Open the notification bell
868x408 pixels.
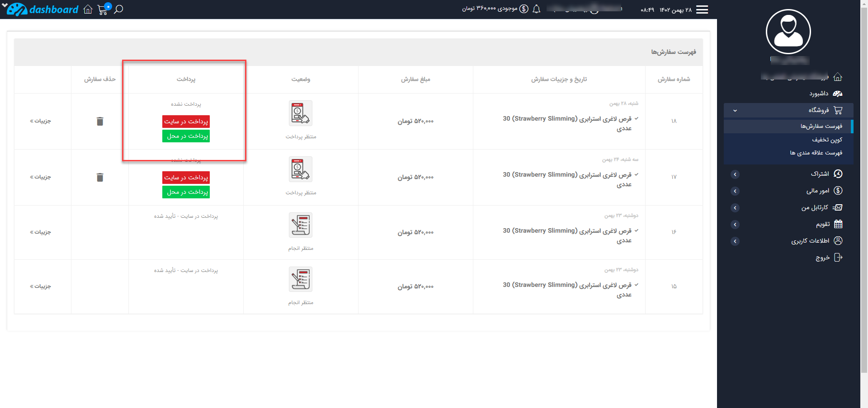(536, 8)
